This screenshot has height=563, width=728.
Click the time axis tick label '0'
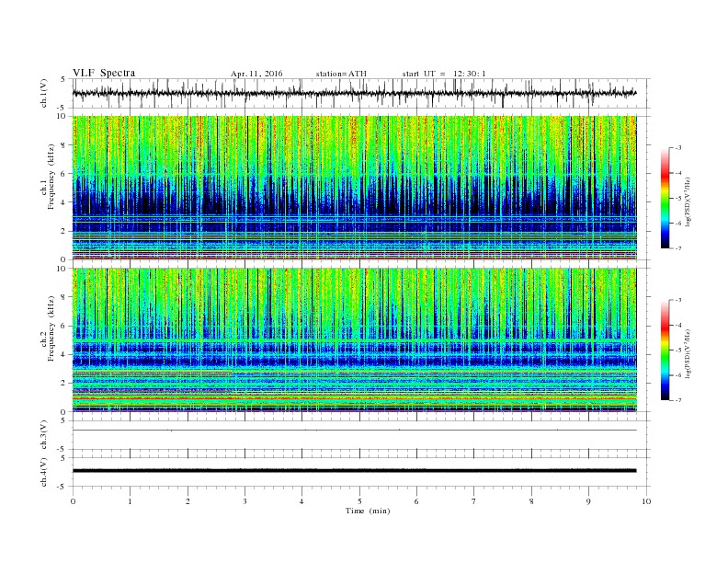pos(73,501)
